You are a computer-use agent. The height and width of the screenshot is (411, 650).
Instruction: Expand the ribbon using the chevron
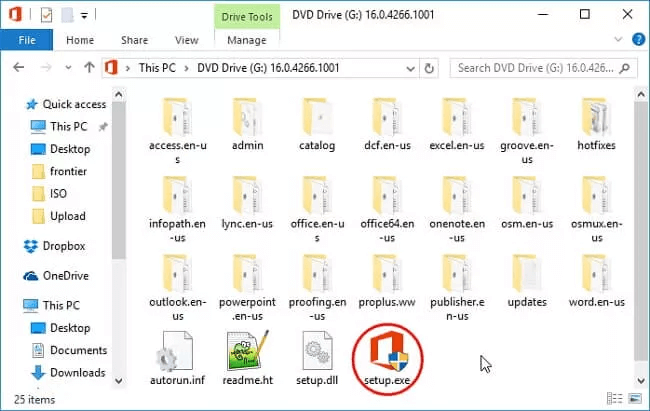coord(617,41)
